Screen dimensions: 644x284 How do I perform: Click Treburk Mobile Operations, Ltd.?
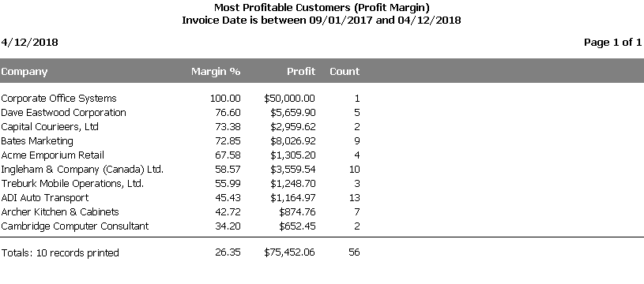click(72, 184)
